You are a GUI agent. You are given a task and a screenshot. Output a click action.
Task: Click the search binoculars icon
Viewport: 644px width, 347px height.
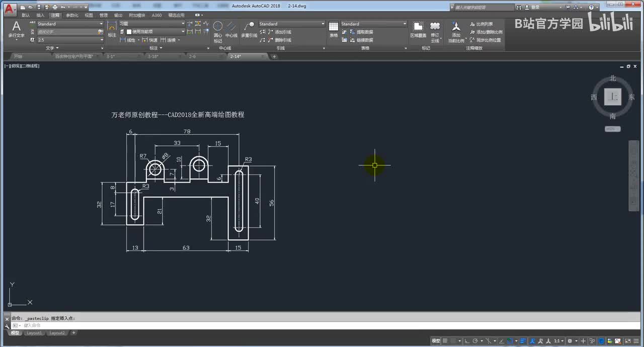519,8
